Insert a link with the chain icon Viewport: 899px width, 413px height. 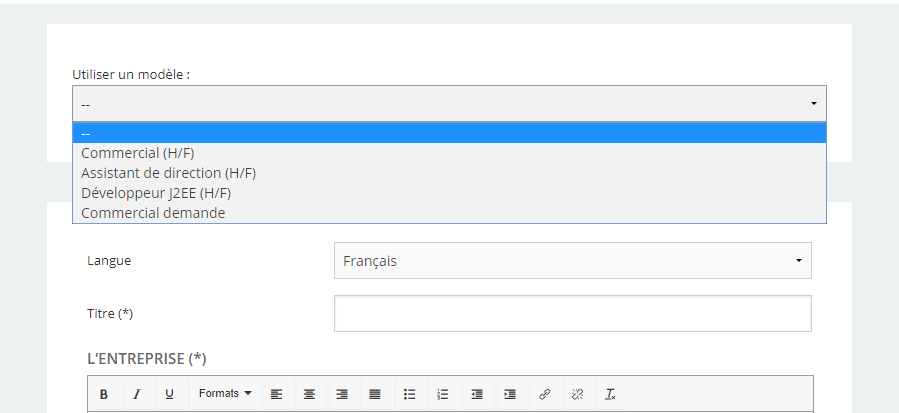[x=545, y=394]
